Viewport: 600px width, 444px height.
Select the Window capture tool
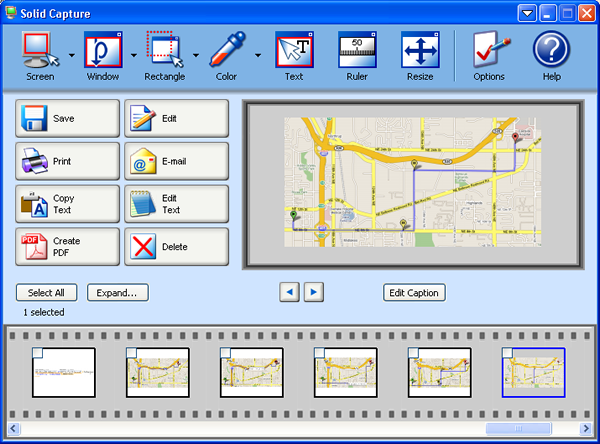pos(103,56)
